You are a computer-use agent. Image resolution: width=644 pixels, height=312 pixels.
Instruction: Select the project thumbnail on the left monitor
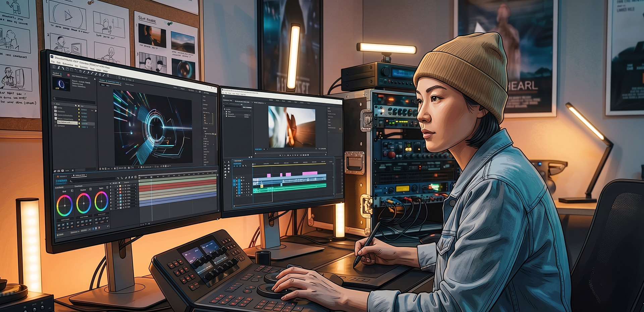(x=61, y=84)
